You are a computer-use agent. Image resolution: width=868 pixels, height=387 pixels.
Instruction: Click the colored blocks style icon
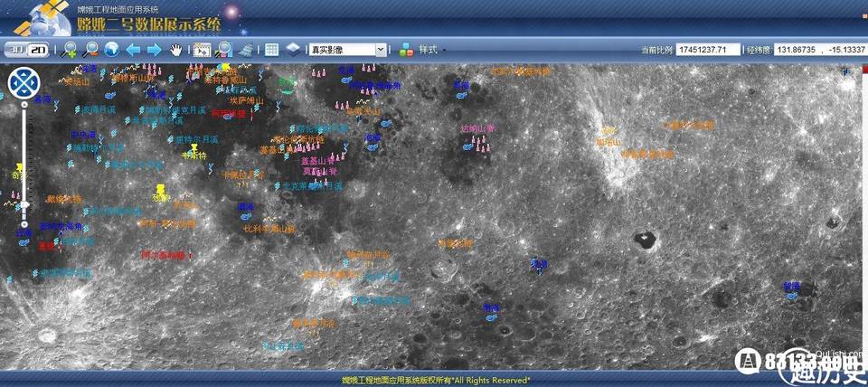(406, 50)
